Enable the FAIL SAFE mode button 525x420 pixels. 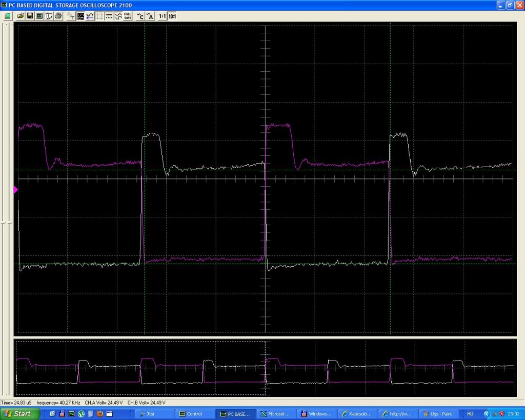tap(128, 16)
